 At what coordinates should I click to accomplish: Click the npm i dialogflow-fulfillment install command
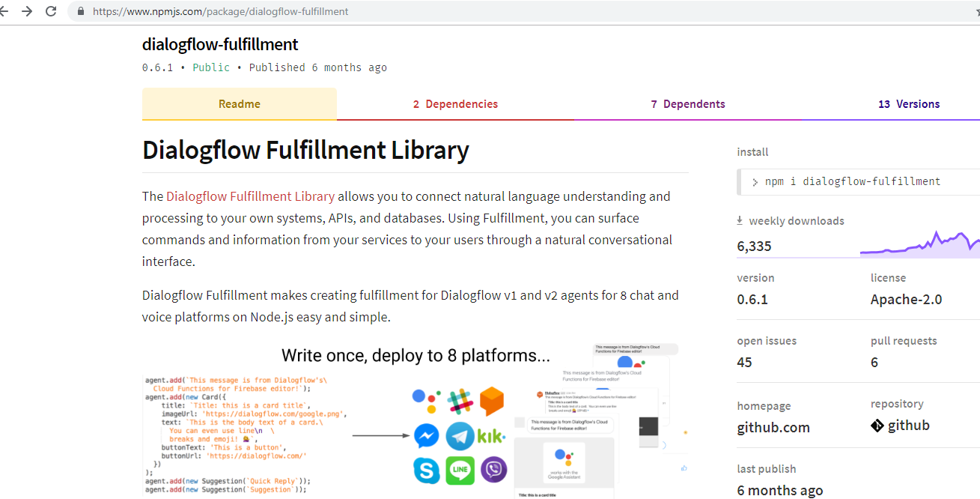(852, 181)
